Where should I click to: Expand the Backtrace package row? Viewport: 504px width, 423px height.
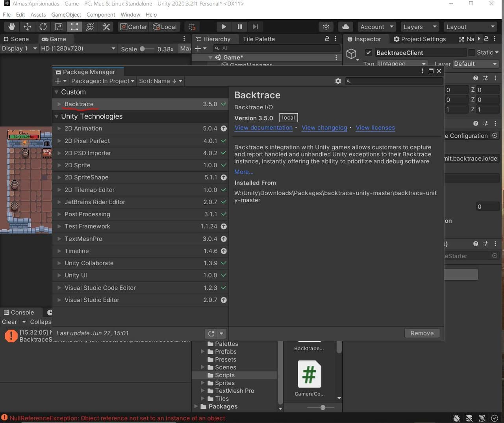[x=59, y=104]
